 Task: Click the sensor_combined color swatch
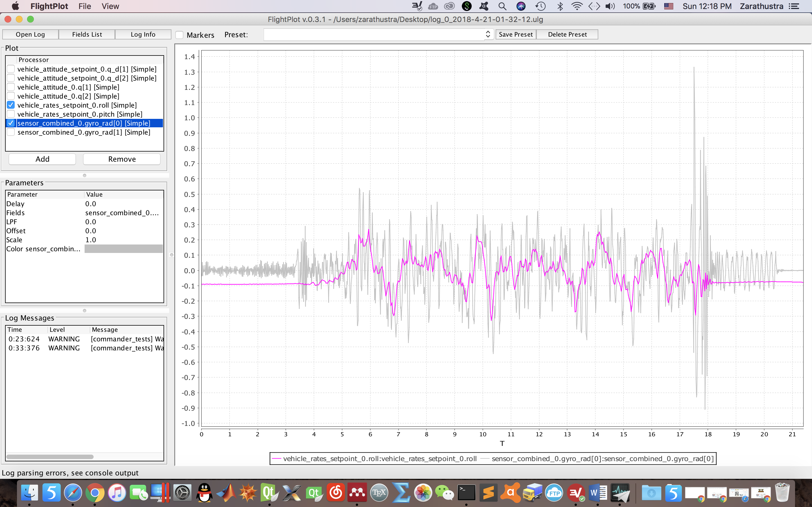[123, 249]
